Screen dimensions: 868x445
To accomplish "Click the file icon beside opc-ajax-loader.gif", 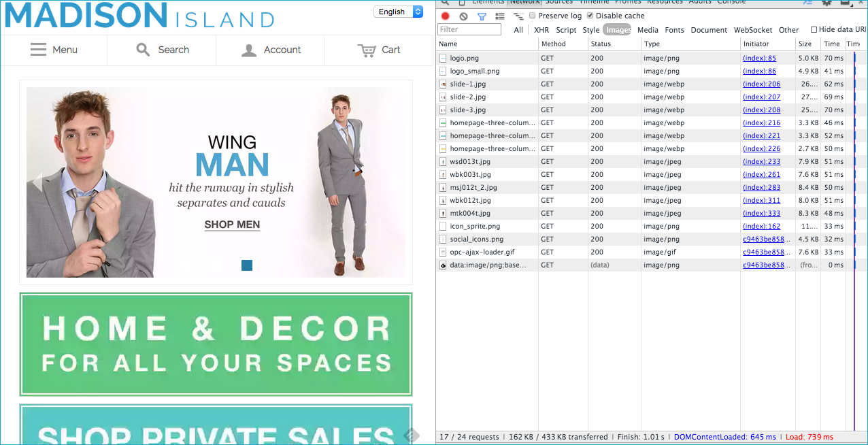I will point(443,252).
